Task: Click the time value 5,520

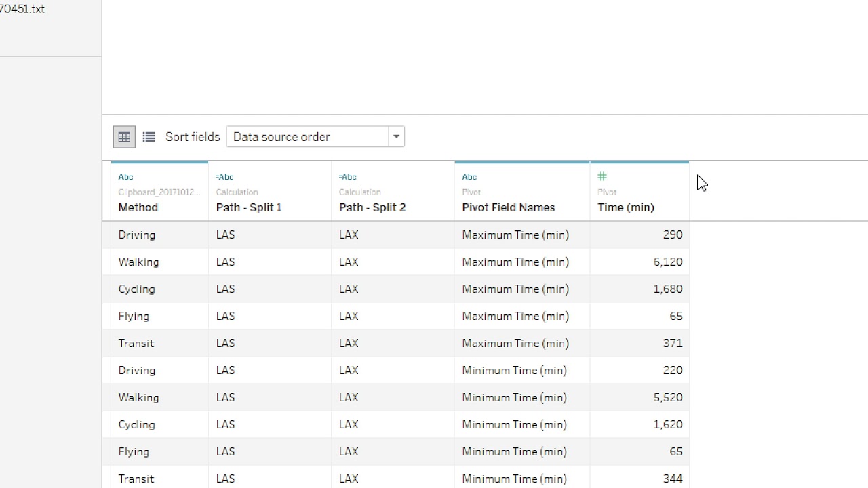Action: (668, 397)
